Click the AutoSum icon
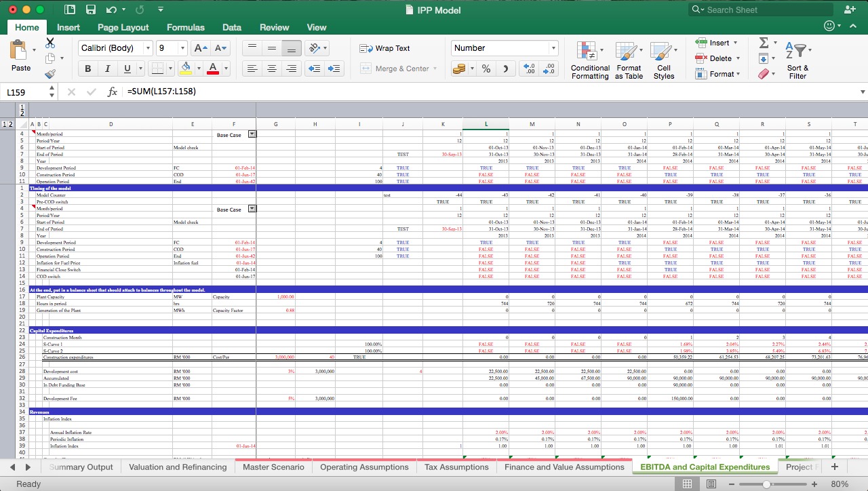 coord(765,43)
